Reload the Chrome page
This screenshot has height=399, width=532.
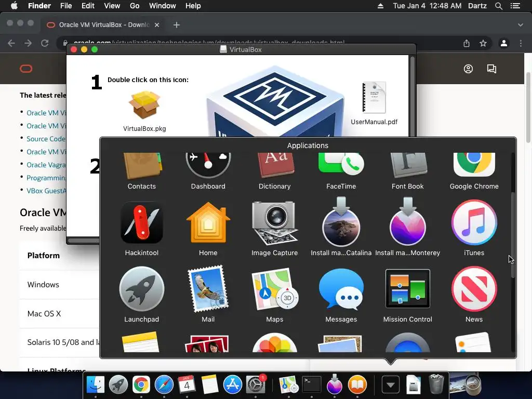[45, 43]
